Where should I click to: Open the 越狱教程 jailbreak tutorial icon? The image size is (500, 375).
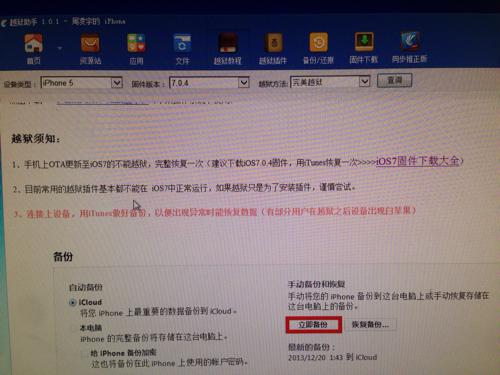tap(228, 49)
